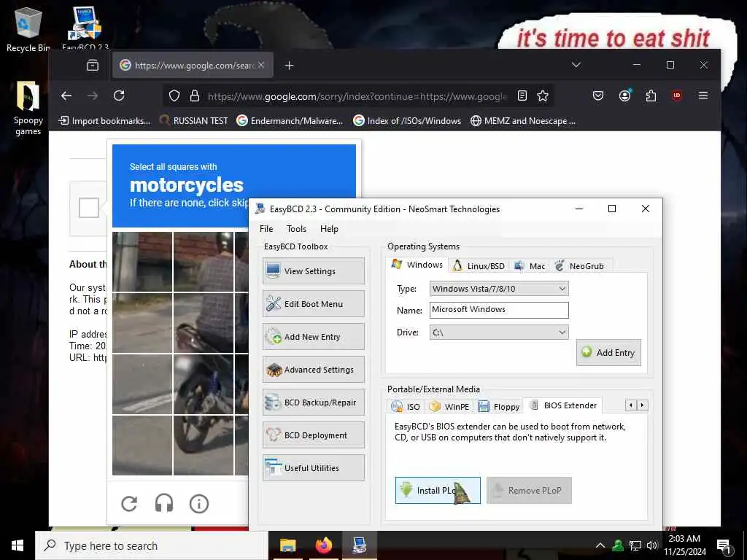Screen dimensions: 747x560
Task: Click the Firefox URL address bar
Action: (357, 96)
